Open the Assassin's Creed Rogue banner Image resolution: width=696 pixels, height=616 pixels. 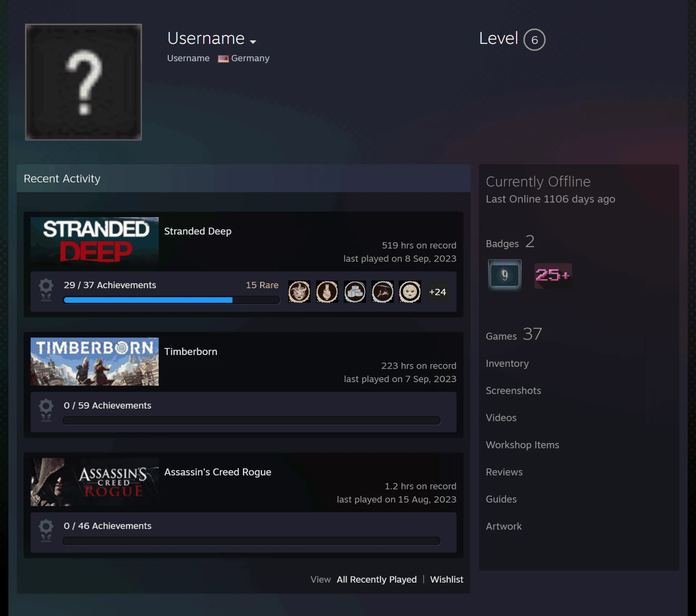pyautogui.click(x=95, y=481)
